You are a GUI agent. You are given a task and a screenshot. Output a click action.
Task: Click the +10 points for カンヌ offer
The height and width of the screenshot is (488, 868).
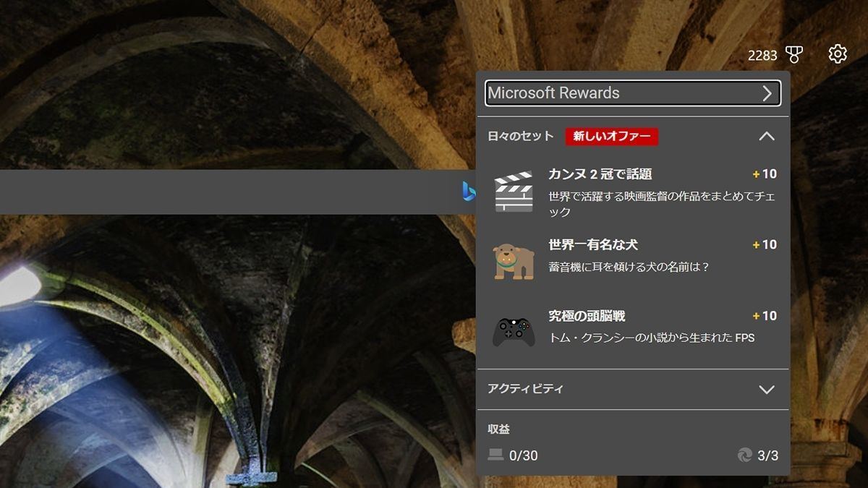[765, 174]
